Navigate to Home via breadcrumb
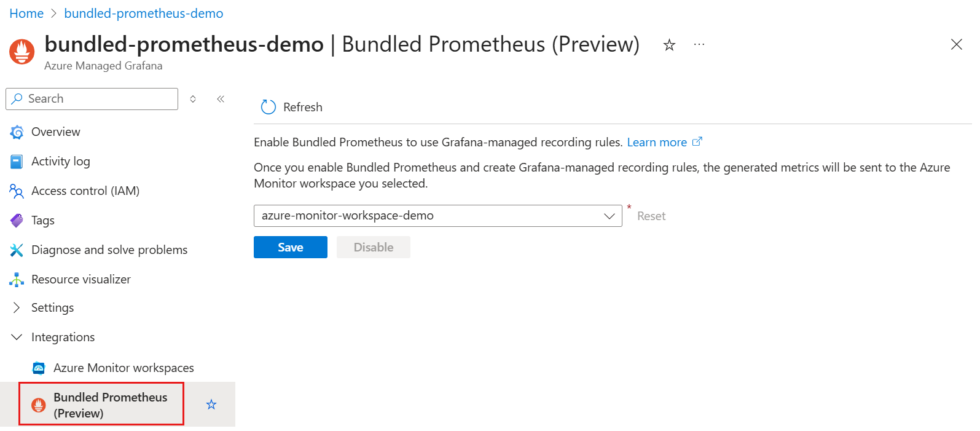Viewport: 980px width, 431px height. [26, 13]
